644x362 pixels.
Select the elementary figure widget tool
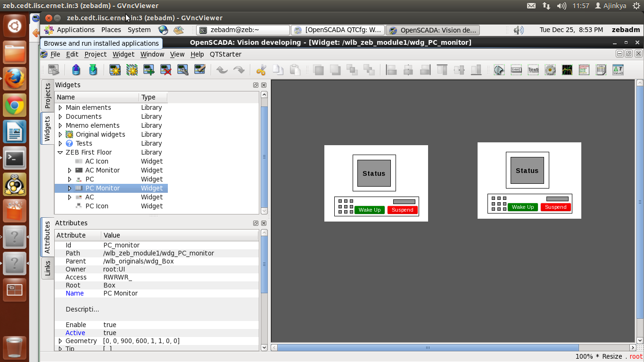click(499, 70)
